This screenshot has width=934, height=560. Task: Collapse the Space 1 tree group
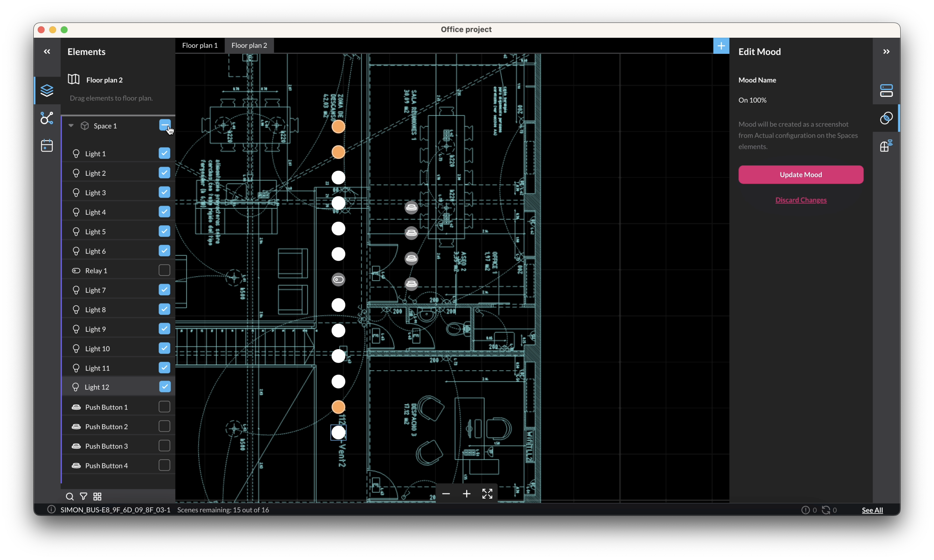(71, 126)
